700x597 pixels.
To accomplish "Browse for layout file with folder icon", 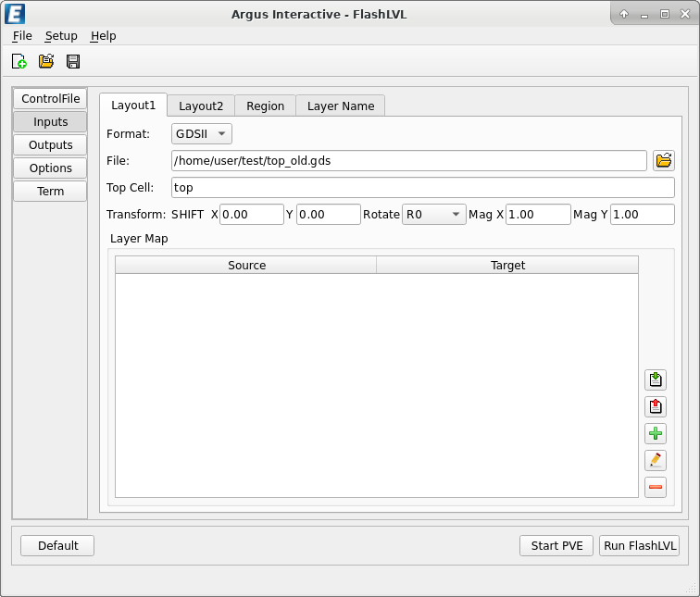I will (x=663, y=161).
